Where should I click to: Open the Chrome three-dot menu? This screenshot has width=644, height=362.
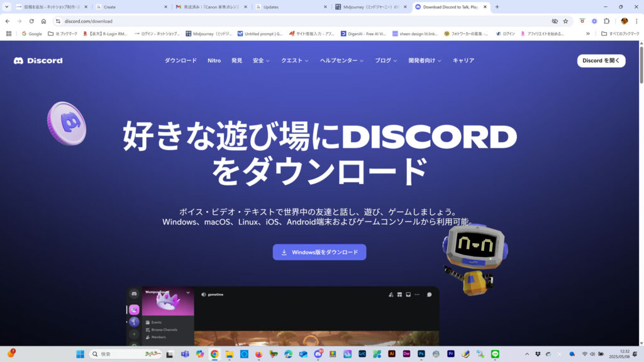pos(636,21)
